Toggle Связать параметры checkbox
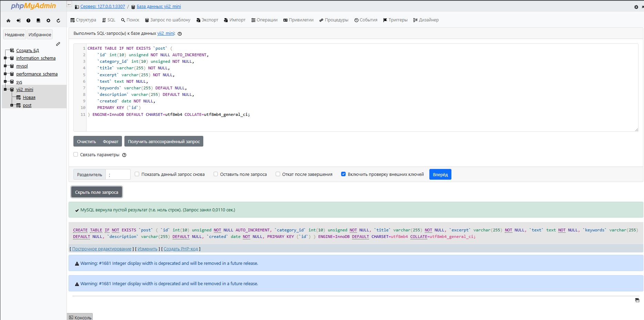Viewport: 644px width, 320px height. pyautogui.click(x=75, y=154)
